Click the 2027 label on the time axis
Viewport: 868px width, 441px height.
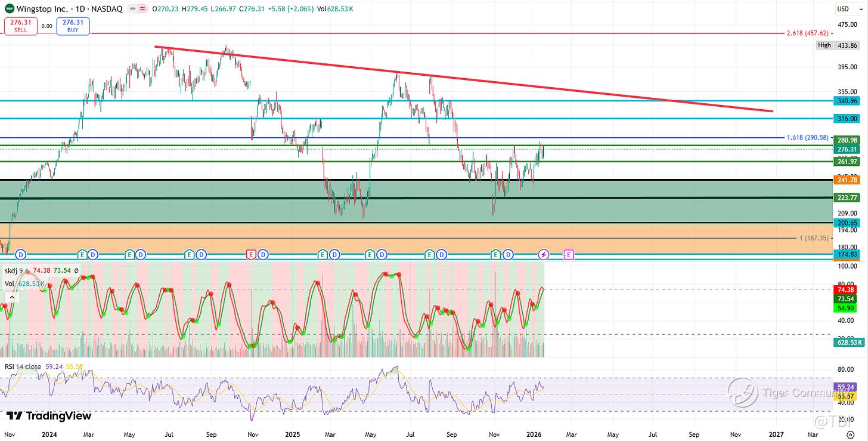coord(776,435)
